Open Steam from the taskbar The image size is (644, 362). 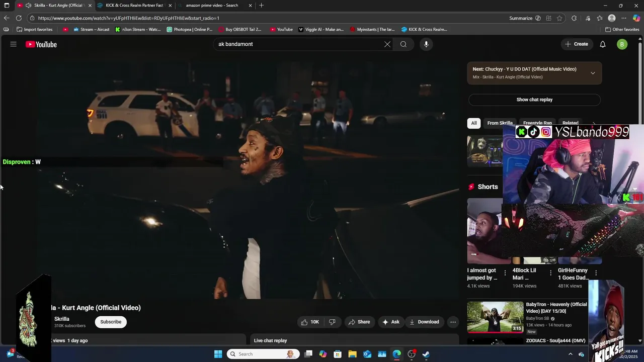[x=426, y=354]
